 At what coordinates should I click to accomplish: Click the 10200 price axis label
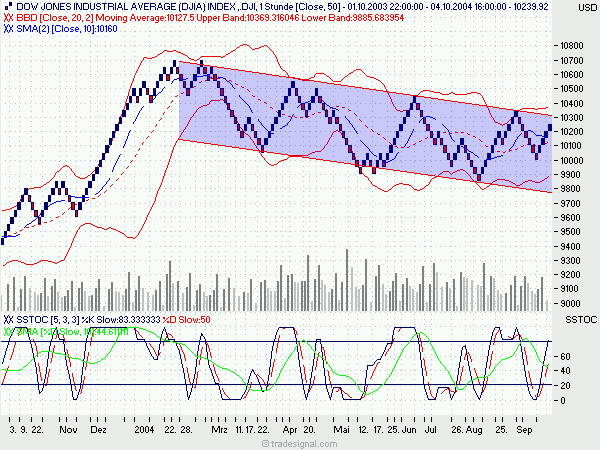tap(572, 132)
